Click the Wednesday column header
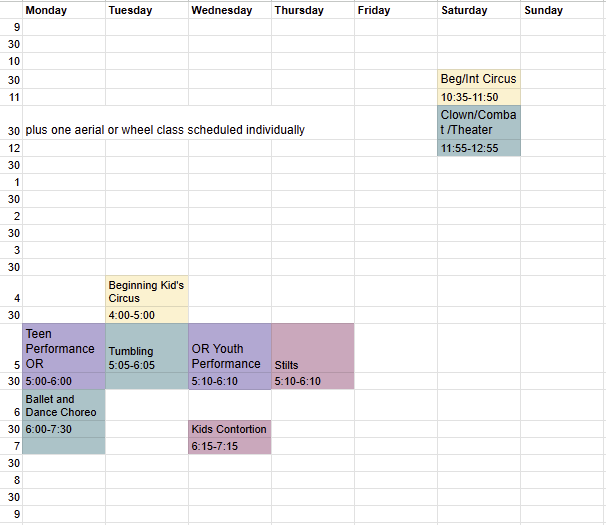This screenshot has width=606, height=525. pos(230,10)
